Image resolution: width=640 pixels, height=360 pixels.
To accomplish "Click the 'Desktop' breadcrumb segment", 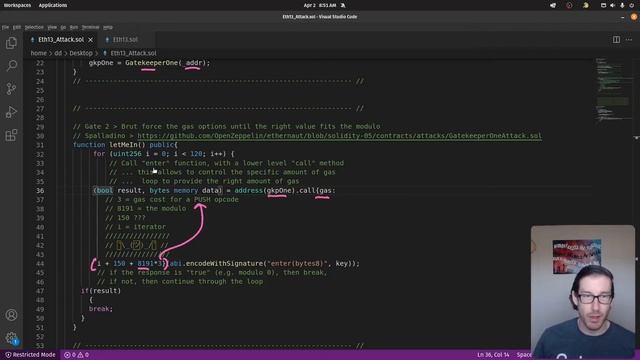I will click(81, 53).
